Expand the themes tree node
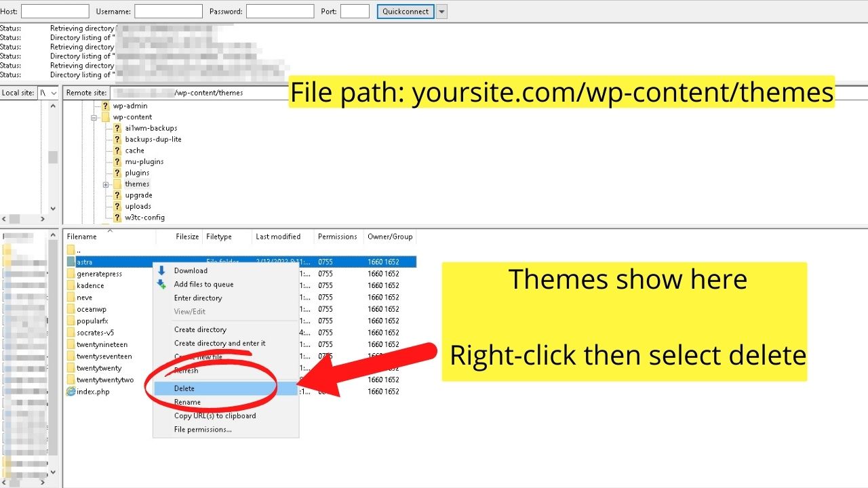Viewport: 868px width, 488px height. [106, 184]
